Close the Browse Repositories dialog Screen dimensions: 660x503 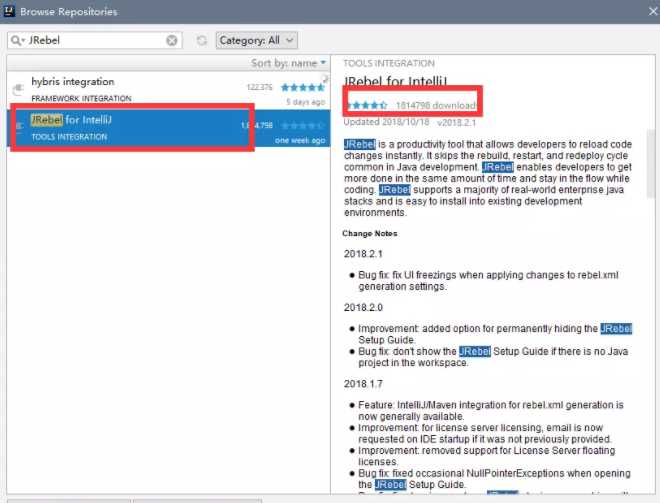pos(653,11)
